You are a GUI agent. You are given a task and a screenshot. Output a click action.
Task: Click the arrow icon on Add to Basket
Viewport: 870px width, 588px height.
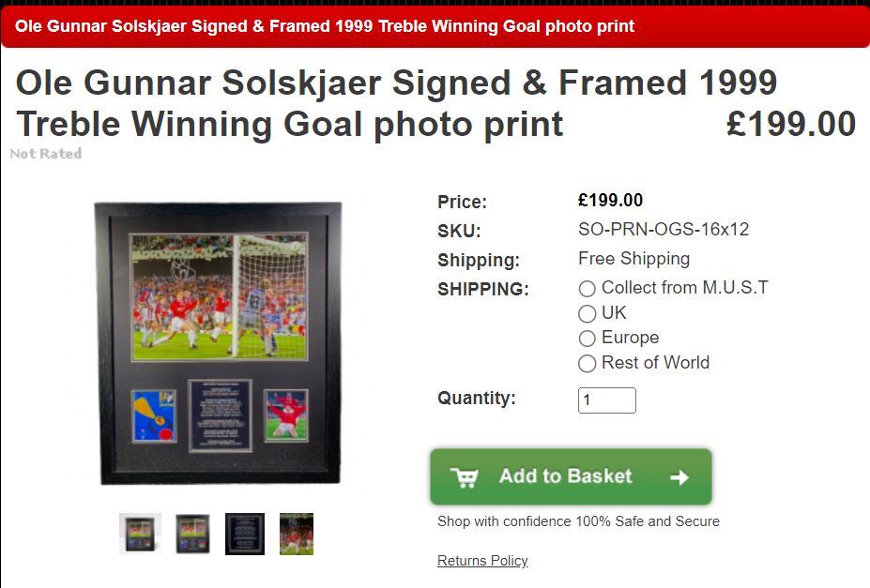click(679, 477)
